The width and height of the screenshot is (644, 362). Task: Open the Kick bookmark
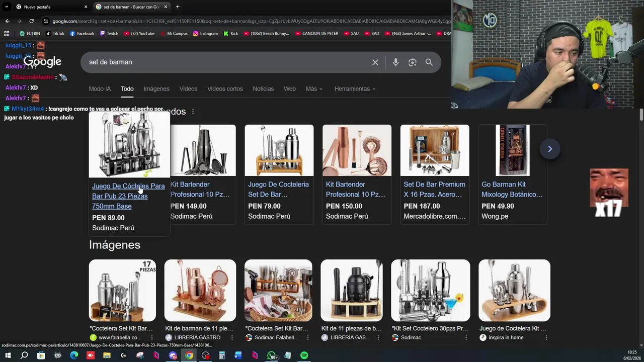click(x=231, y=34)
